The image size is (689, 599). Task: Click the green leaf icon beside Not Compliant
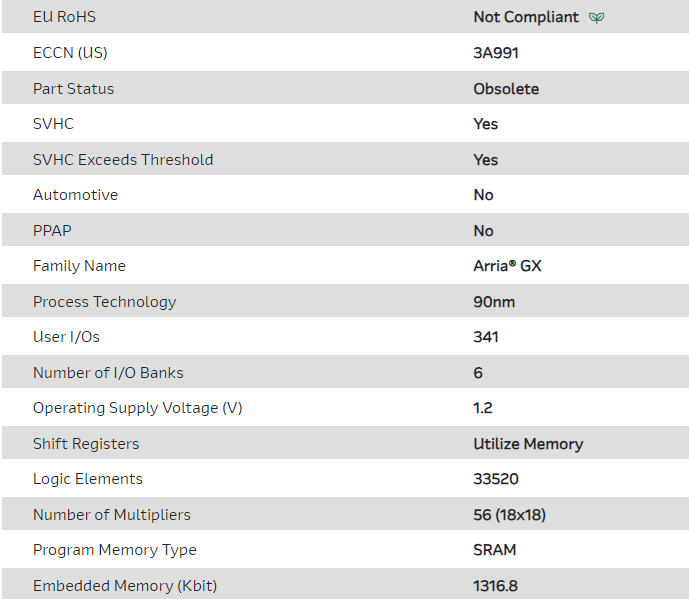(x=596, y=18)
